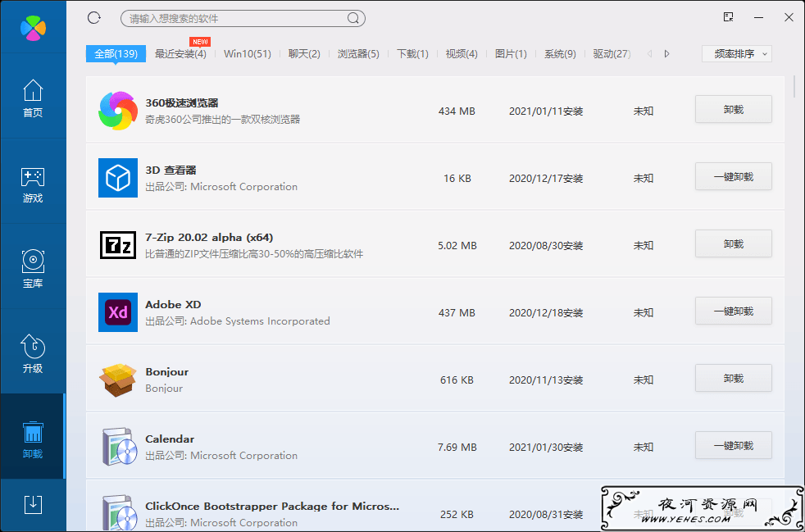Click the 2020/12/18安装 date text

(x=546, y=313)
